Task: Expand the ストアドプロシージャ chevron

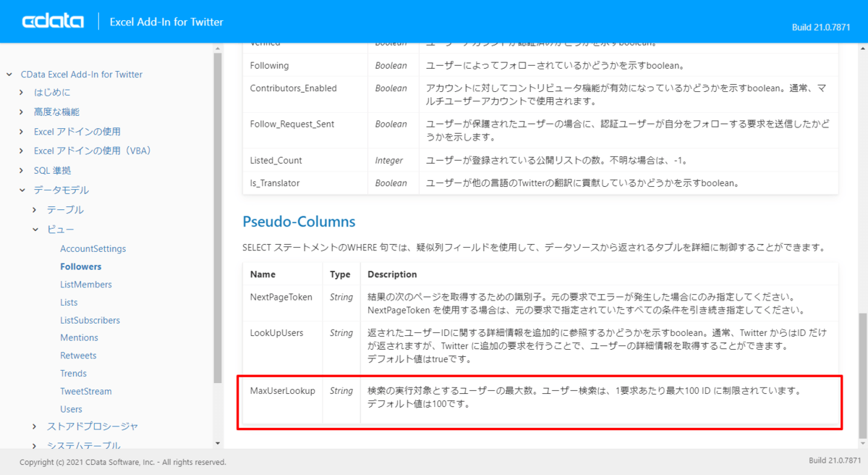Action: click(35, 426)
